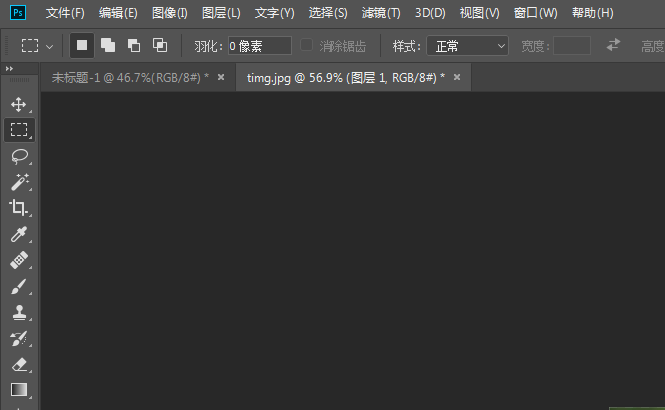Select the History Brush tool
665x410 pixels.
[x=19, y=339]
